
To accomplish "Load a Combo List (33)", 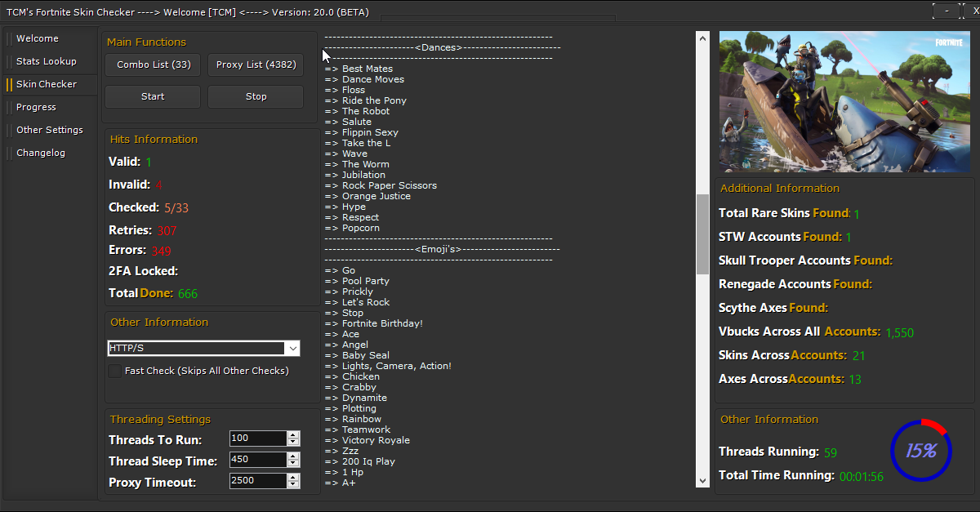I will (153, 65).
